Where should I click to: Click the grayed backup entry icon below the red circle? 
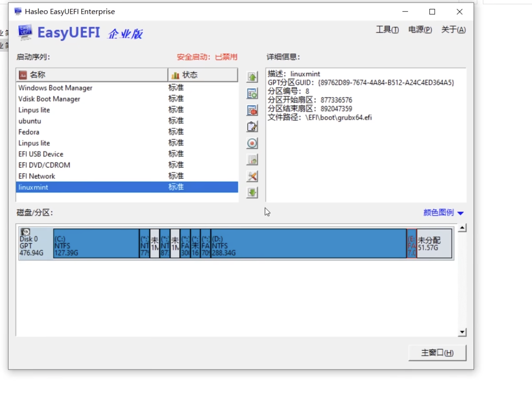click(x=252, y=160)
